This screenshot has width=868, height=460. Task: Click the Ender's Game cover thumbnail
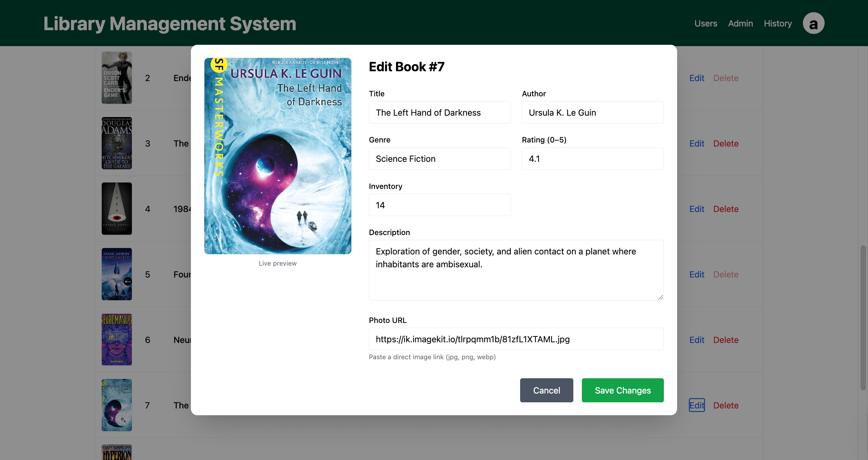coord(117,78)
